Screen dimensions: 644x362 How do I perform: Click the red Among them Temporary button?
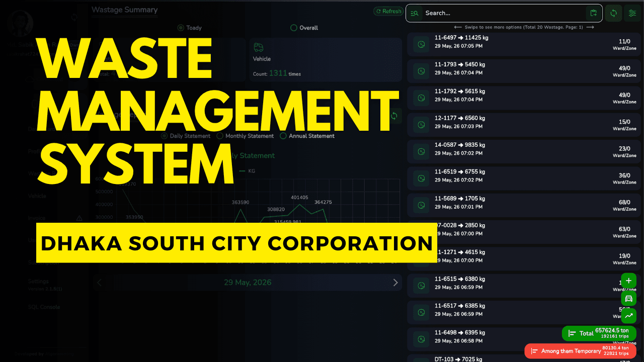click(x=580, y=351)
